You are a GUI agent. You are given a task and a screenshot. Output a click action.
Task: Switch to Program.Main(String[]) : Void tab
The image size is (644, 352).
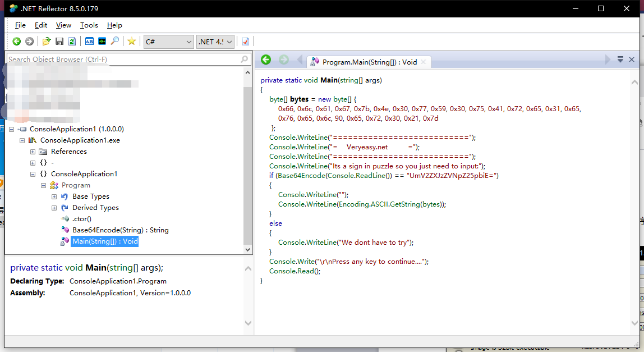coord(369,62)
